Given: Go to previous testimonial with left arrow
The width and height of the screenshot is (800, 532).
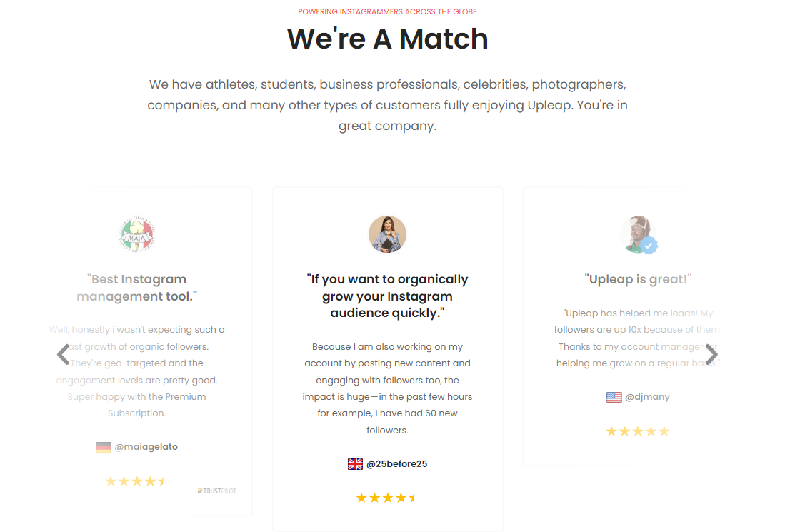Looking at the screenshot, I should (64, 354).
